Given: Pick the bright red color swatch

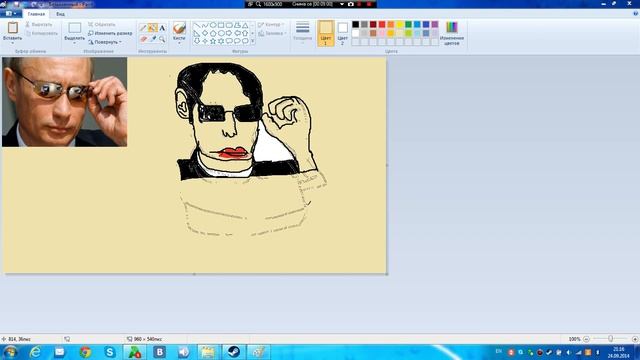Looking at the screenshot, I should 382,24.
